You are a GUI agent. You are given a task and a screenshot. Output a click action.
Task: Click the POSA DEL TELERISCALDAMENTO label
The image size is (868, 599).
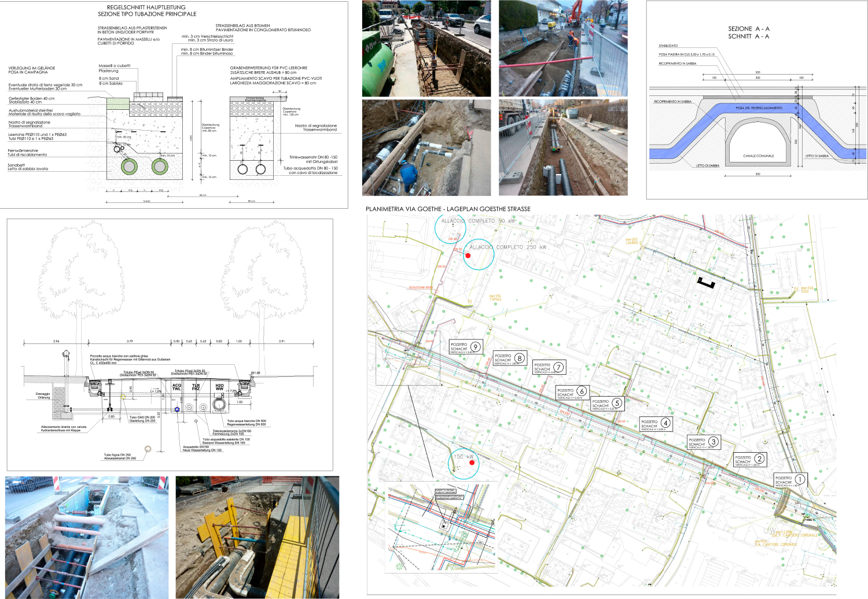click(x=759, y=108)
